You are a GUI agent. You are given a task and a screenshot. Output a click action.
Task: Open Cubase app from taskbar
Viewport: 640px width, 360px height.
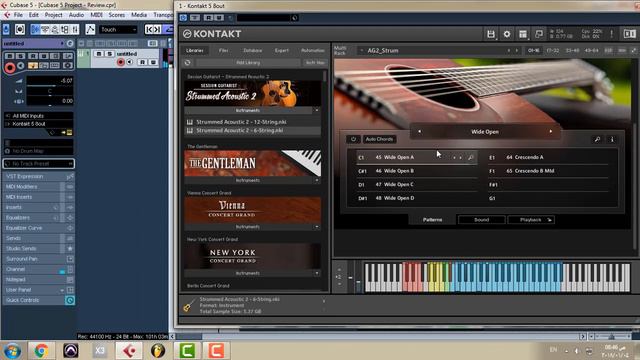pyautogui.click(x=129, y=351)
